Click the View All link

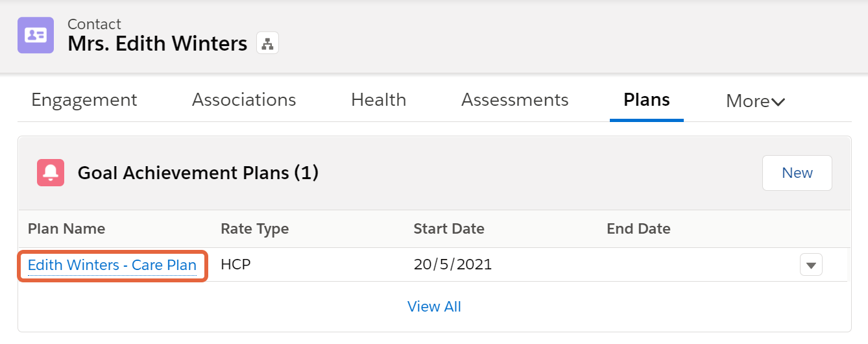pyautogui.click(x=434, y=306)
